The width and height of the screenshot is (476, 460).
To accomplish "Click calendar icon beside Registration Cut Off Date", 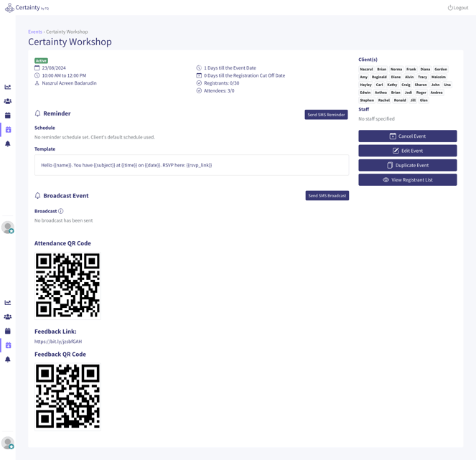I will click(x=199, y=75).
